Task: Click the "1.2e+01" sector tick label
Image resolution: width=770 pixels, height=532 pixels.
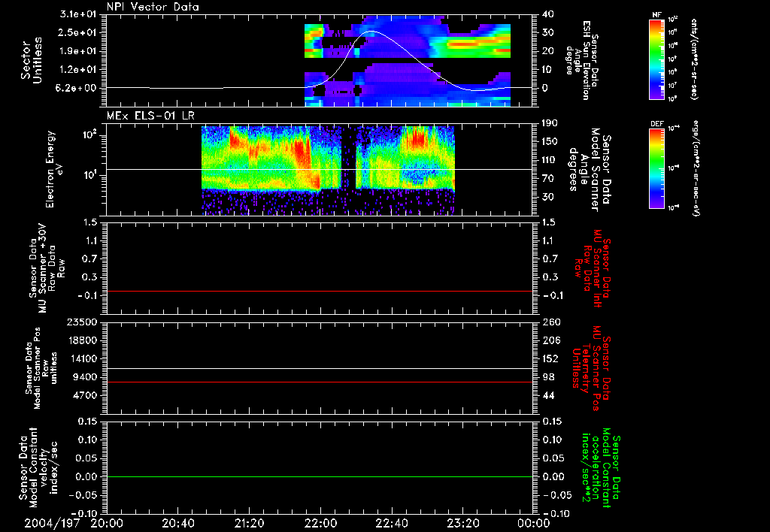Action: point(78,70)
